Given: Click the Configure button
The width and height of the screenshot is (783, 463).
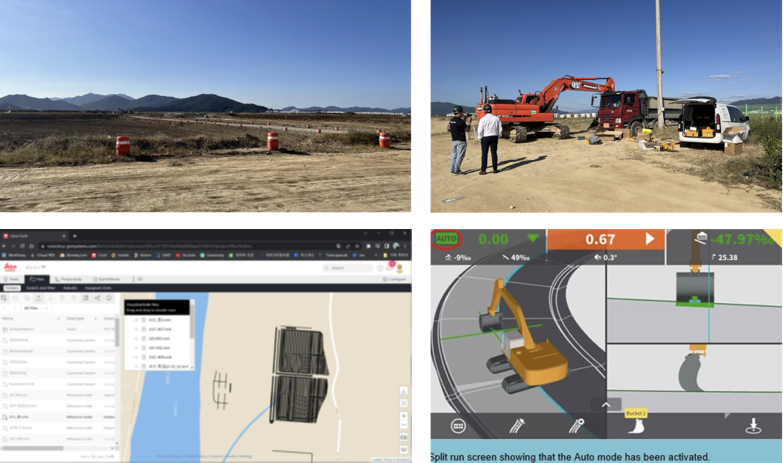Looking at the screenshot, I should (x=392, y=279).
